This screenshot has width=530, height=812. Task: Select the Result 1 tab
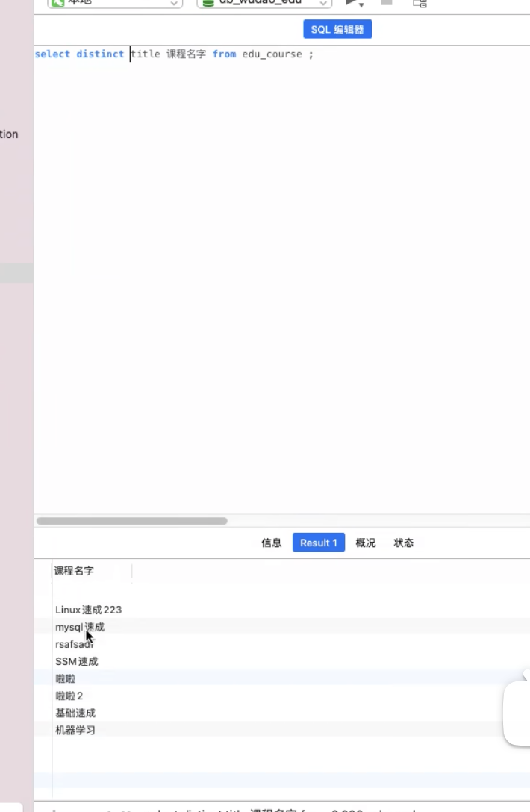pos(319,543)
